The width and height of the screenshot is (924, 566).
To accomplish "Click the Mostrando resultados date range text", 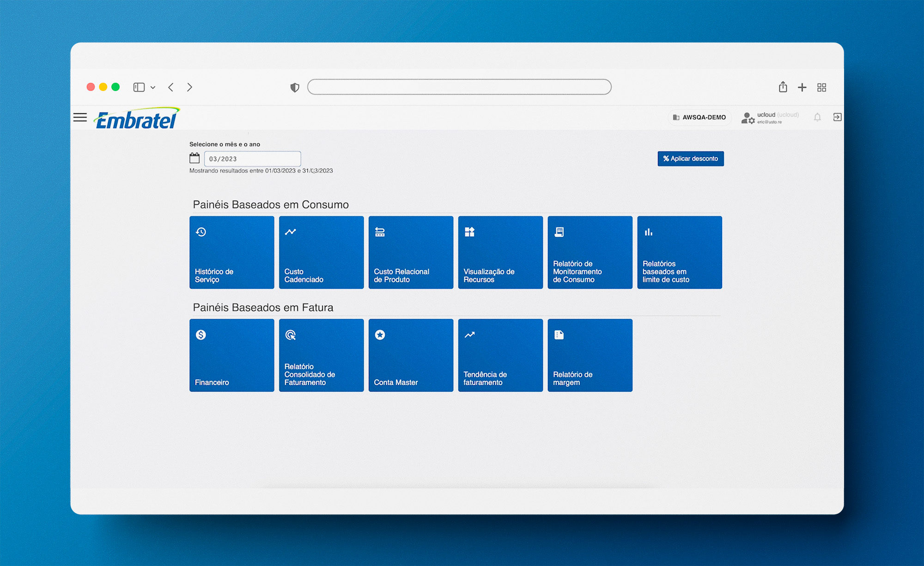I will pos(261,171).
